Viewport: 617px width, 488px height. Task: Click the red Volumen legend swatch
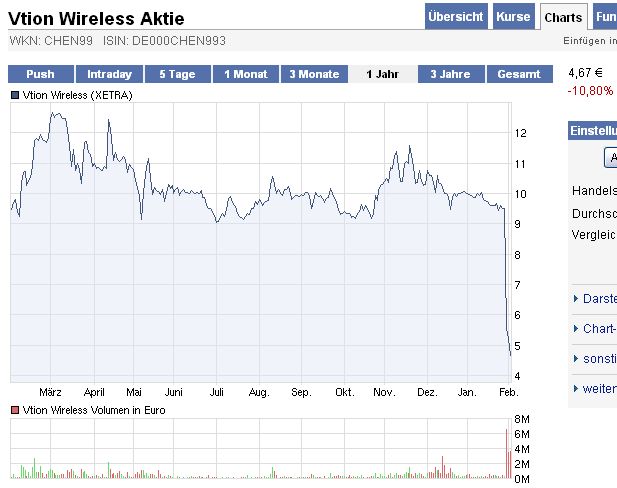click(x=15, y=410)
